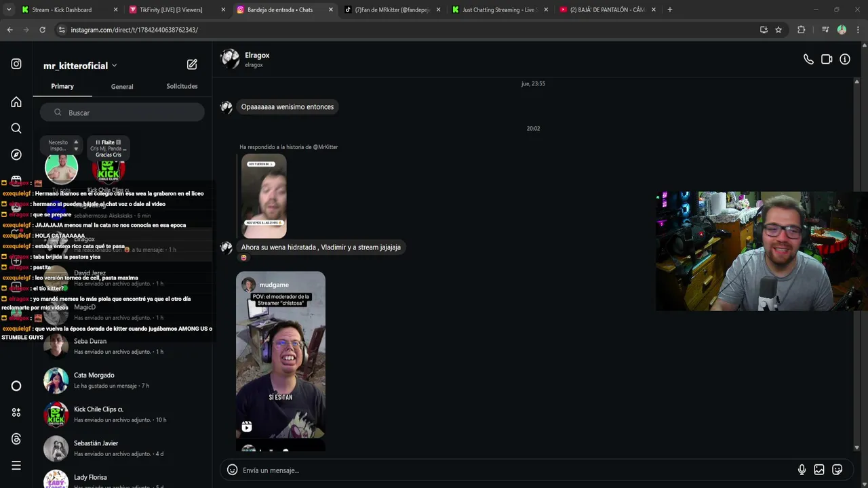Open conversation information icon
The height and width of the screenshot is (488, 868).
(845, 59)
